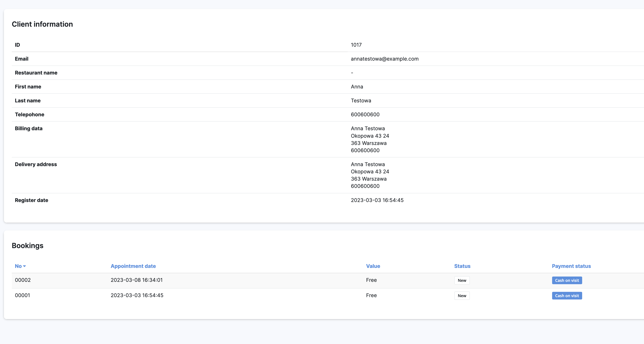The height and width of the screenshot is (344, 644).
Task: Click the client ID value 1017
Action: [x=356, y=45]
